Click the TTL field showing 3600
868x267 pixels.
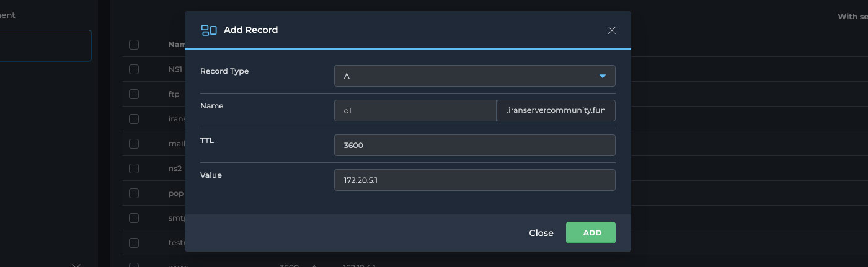(x=474, y=146)
